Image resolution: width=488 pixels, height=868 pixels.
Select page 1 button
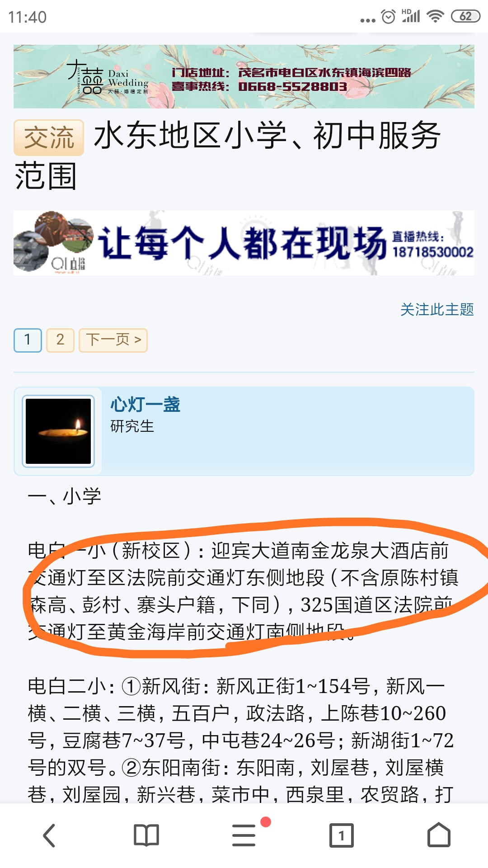click(28, 340)
